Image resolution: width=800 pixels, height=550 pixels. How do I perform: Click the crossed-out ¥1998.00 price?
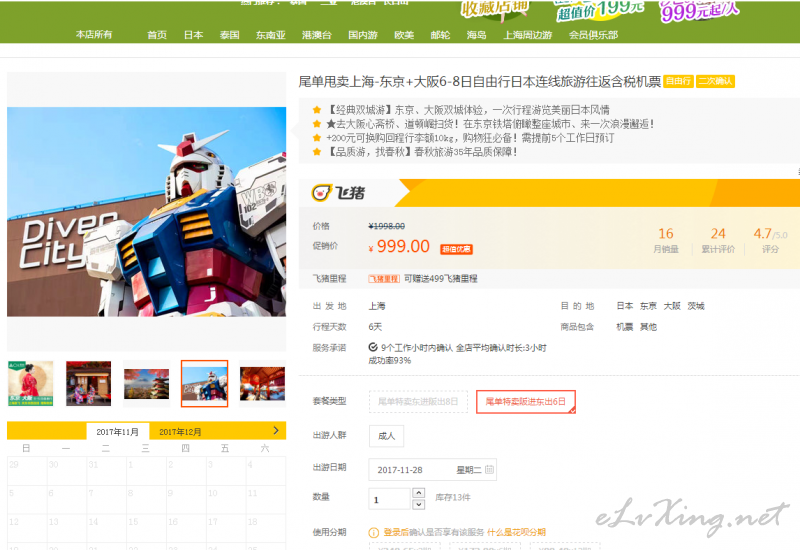pos(386,226)
